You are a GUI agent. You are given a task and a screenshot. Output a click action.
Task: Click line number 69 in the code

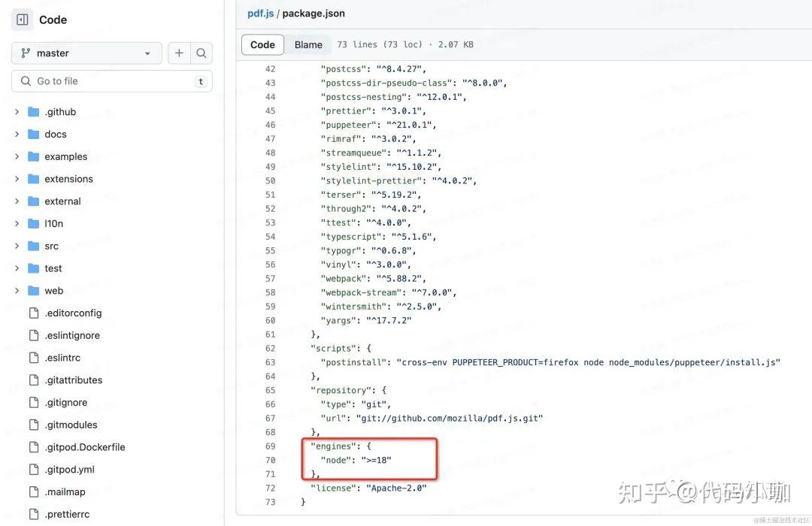271,446
